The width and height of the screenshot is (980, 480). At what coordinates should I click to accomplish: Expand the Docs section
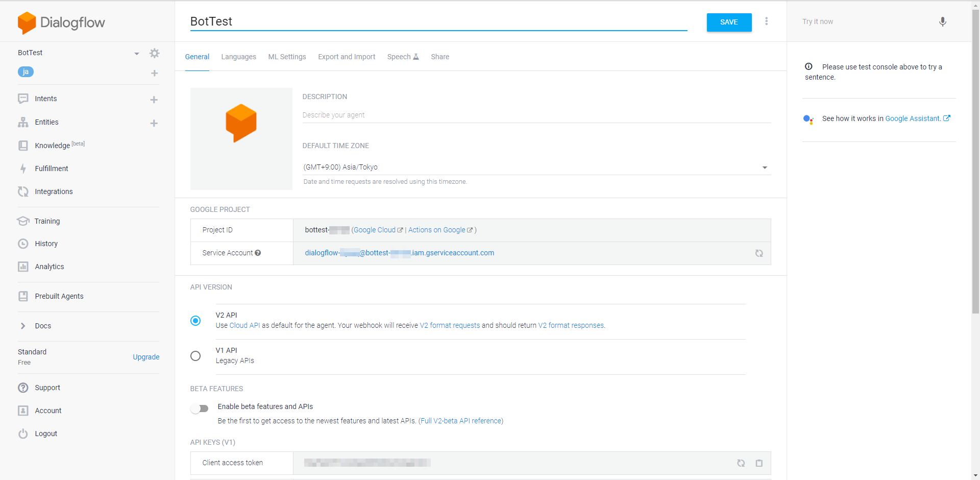(42, 326)
